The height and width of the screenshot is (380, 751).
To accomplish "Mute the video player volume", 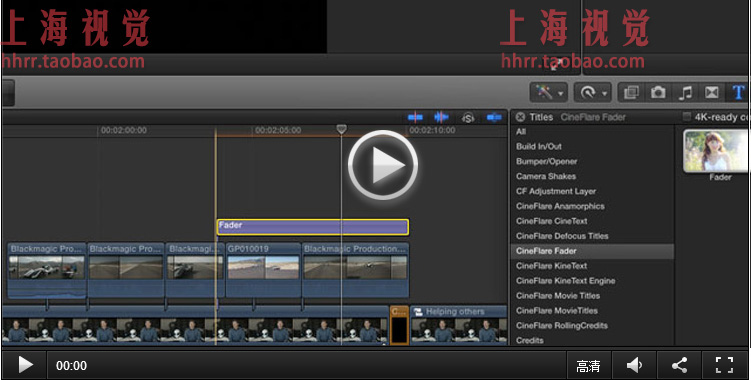I will pyautogui.click(x=634, y=366).
